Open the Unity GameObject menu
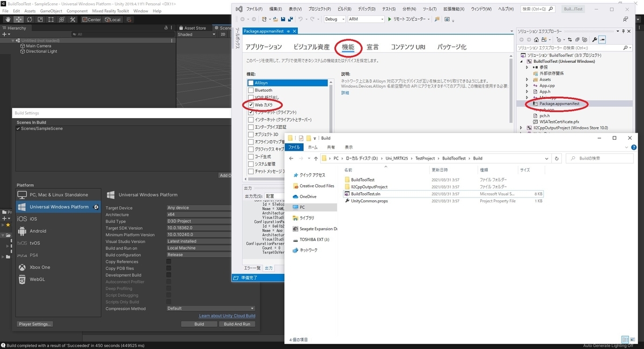This screenshot has height=349, width=644. point(51,11)
